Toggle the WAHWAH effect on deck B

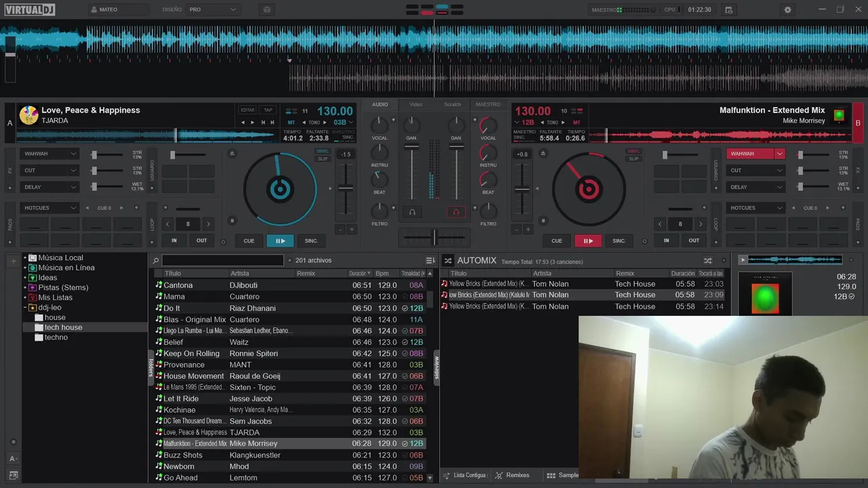(750, 154)
